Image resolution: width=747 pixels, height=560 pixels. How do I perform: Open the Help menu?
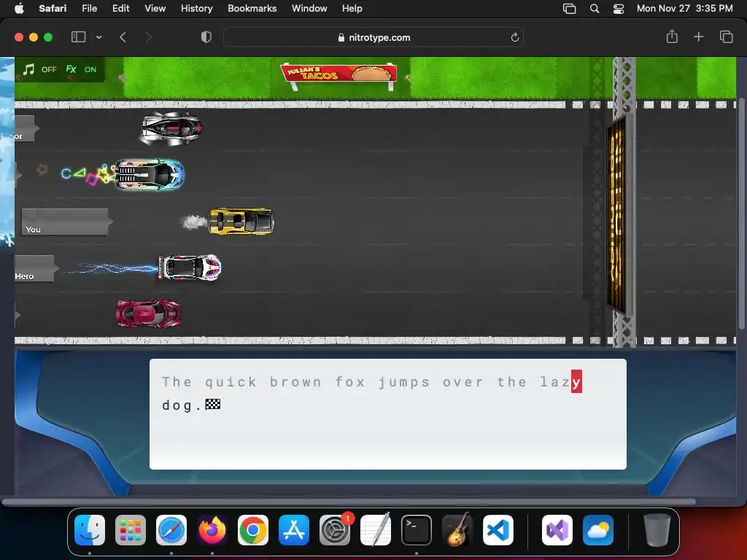(352, 8)
